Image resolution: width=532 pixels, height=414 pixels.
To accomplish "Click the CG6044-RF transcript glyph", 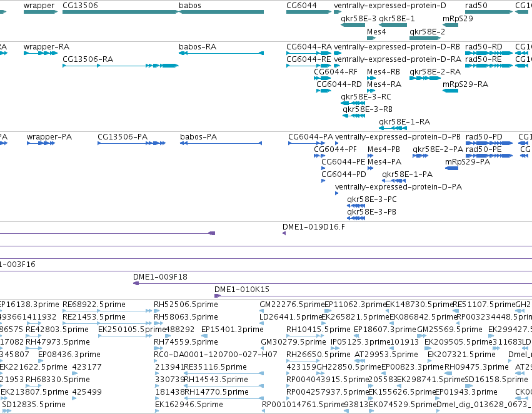I will (x=323, y=78).
